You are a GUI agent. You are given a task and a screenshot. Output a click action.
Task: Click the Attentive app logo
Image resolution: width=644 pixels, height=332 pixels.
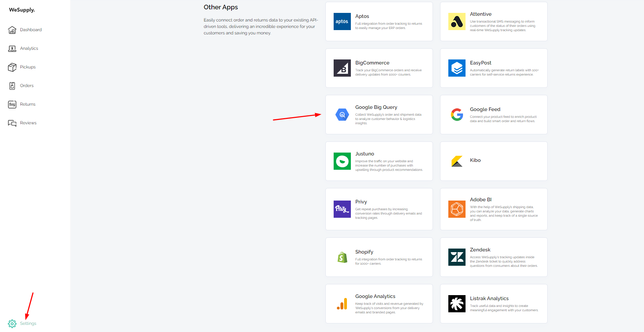click(x=457, y=21)
